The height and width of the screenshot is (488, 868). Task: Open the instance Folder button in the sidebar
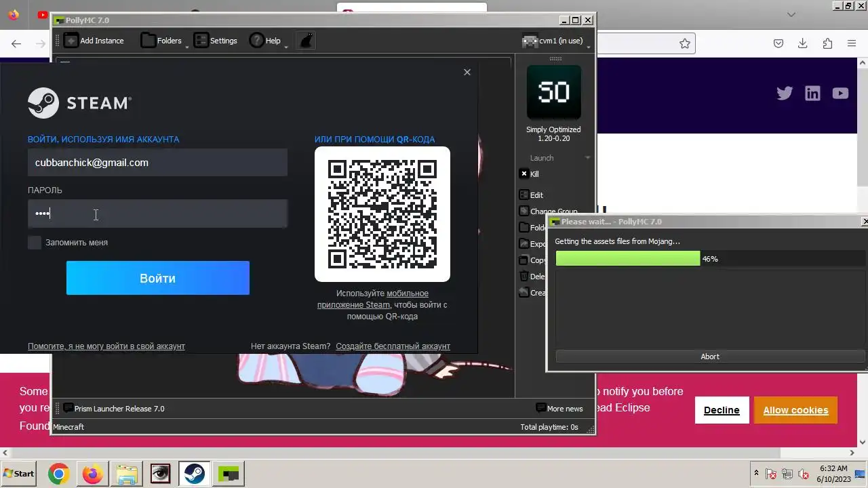pyautogui.click(x=532, y=228)
